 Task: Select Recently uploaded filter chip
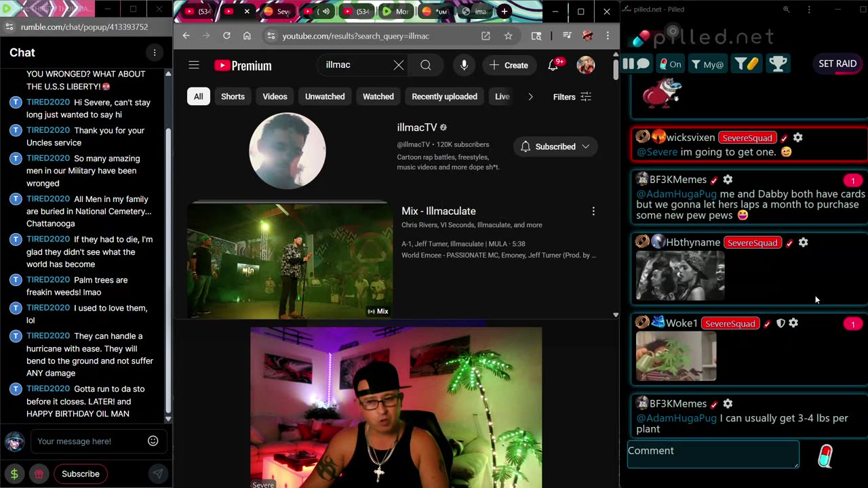pos(444,96)
